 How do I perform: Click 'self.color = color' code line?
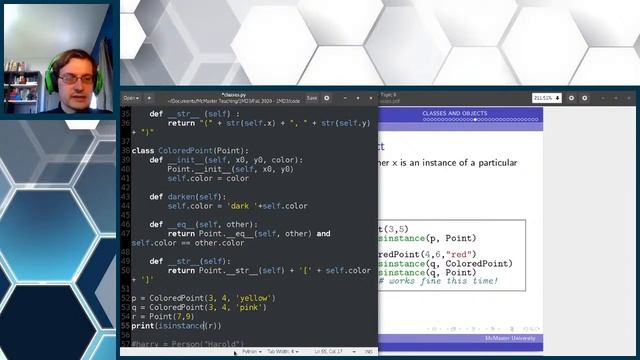coord(208,178)
